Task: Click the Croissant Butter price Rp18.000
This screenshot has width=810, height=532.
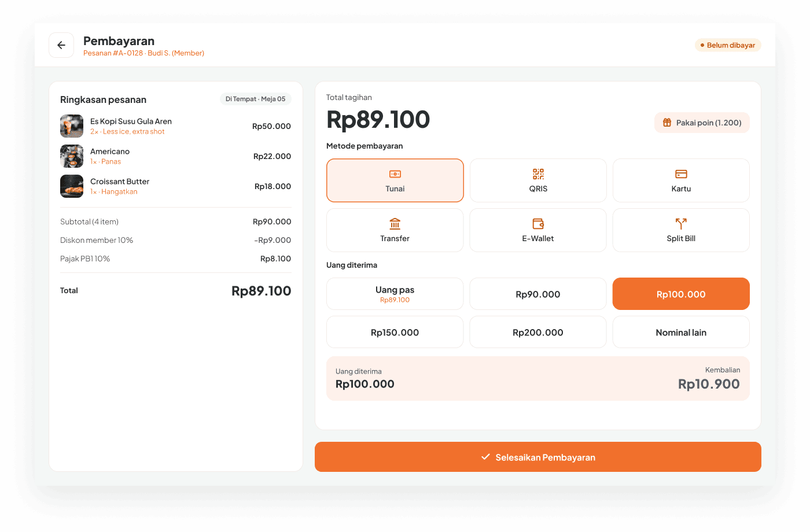Action: coord(273,186)
